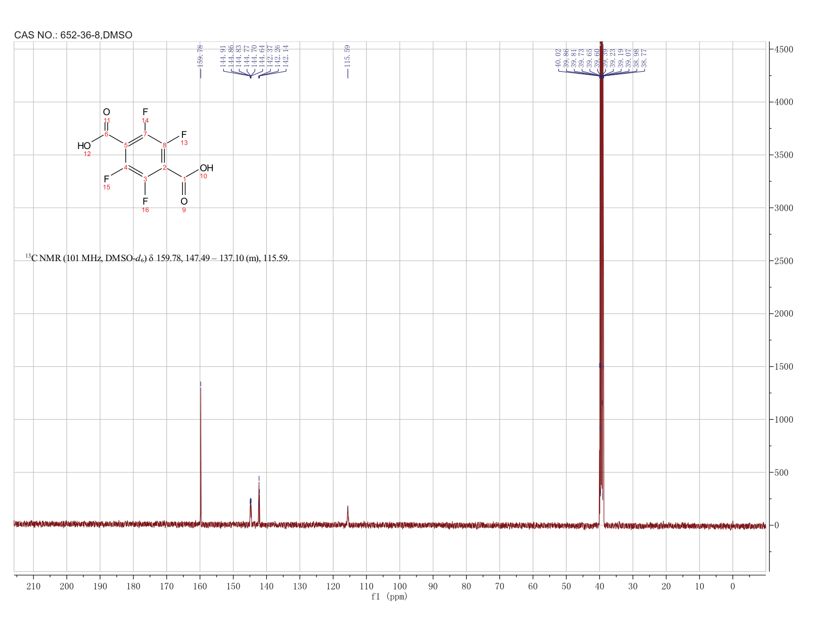Click fluorine atom F labeled 13
Screen dimensions: 834x644
pyautogui.click(x=184, y=135)
